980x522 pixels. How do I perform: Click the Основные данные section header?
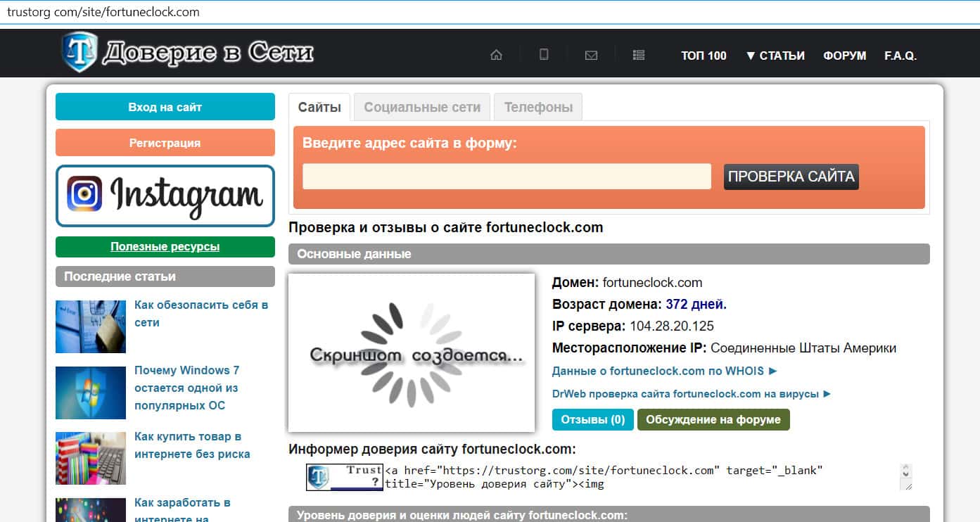tap(609, 254)
